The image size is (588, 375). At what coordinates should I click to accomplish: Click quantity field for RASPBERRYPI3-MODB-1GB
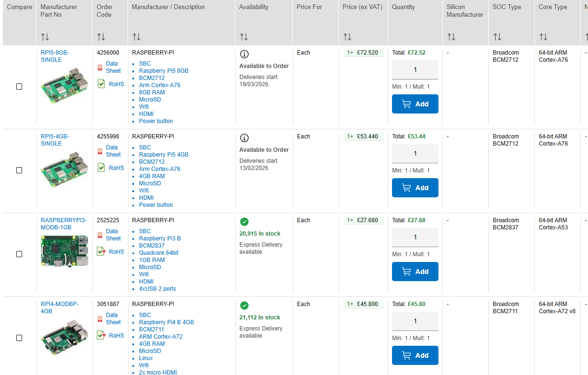click(x=415, y=238)
